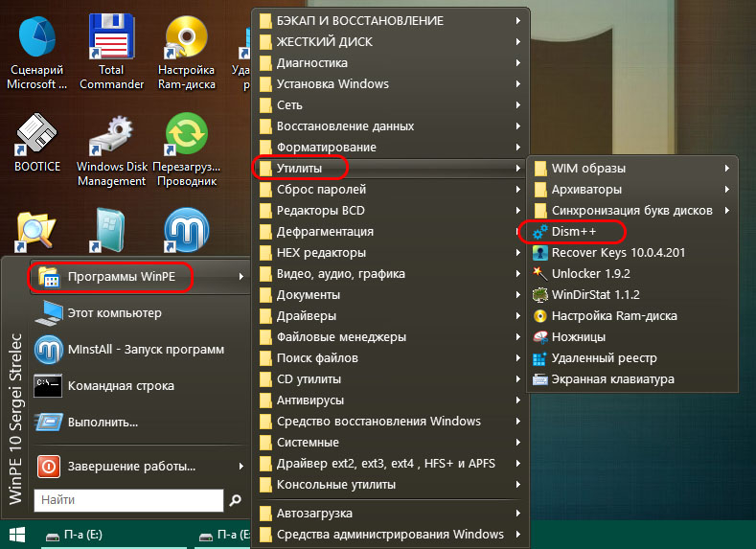The height and width of the screenshot is (549, 756).
Task: Expand the Архиваторы submenu
Action: (631, 190)
